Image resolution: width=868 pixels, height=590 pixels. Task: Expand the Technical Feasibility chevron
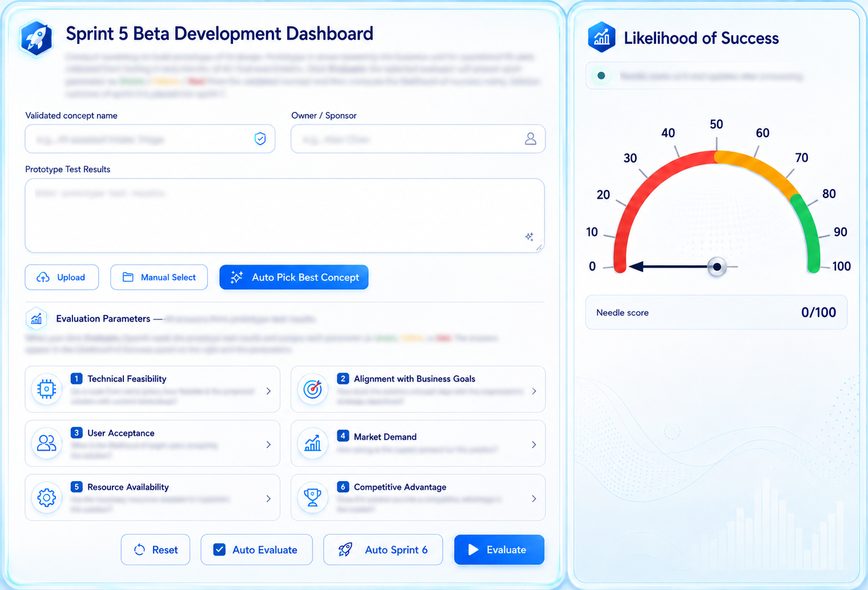(x=268, y=391)
